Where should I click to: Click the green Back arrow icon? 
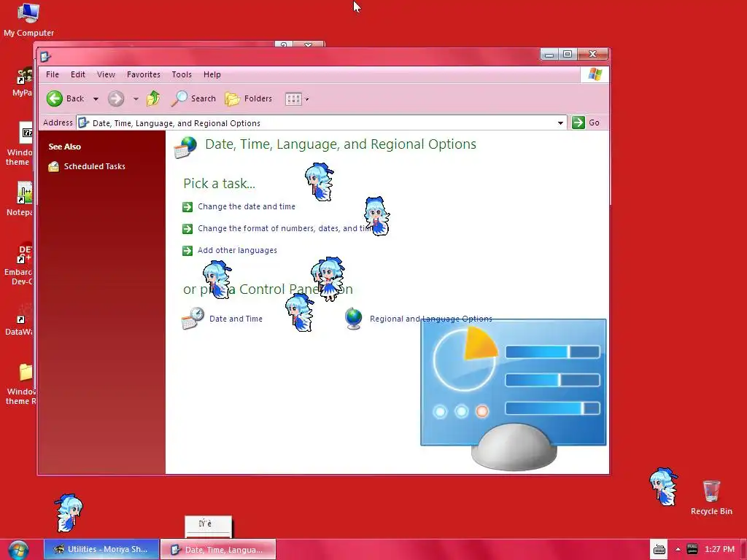(x=55, y=98)
